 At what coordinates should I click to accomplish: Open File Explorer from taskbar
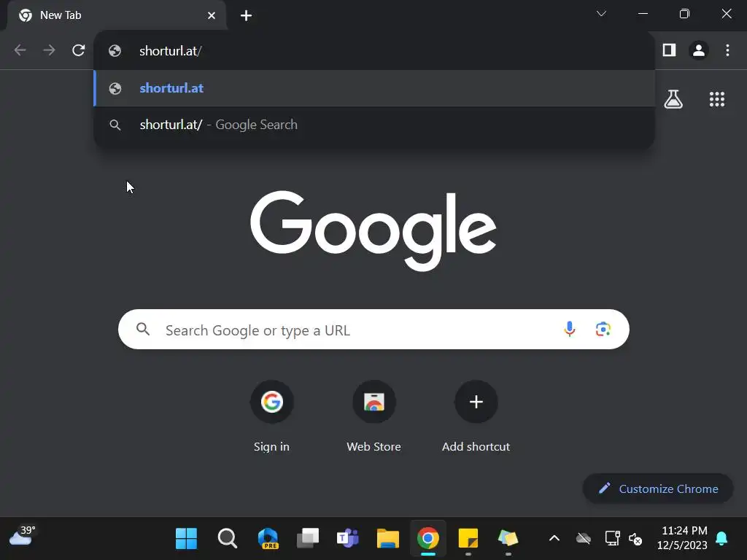click(388, 539)
